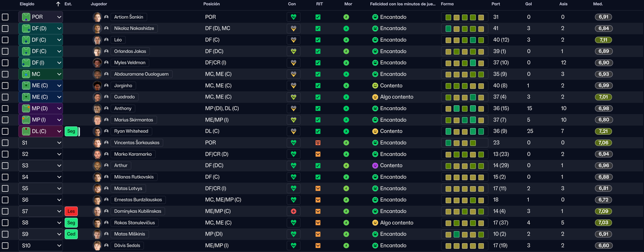Sort by the Asis column header
The image size is (644, 252).
click(564, 4)
